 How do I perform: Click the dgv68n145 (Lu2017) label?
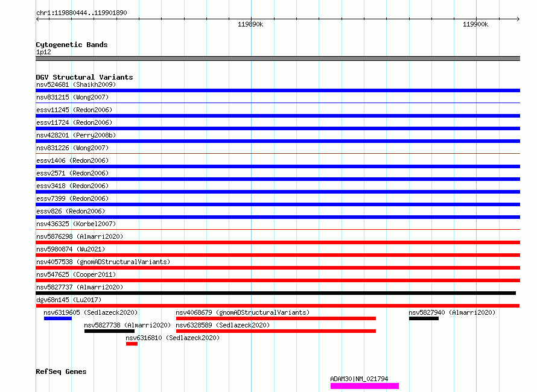click(69, 300)
